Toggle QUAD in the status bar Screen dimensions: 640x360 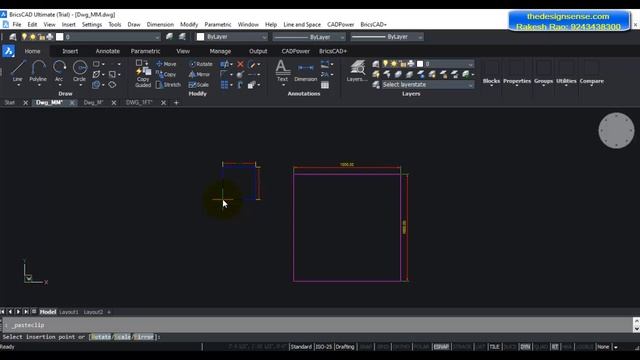click(541, 347)
